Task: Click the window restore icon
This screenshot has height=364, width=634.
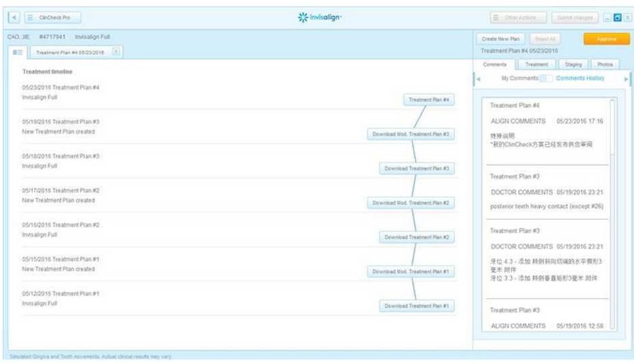Action: click(617, 18)
